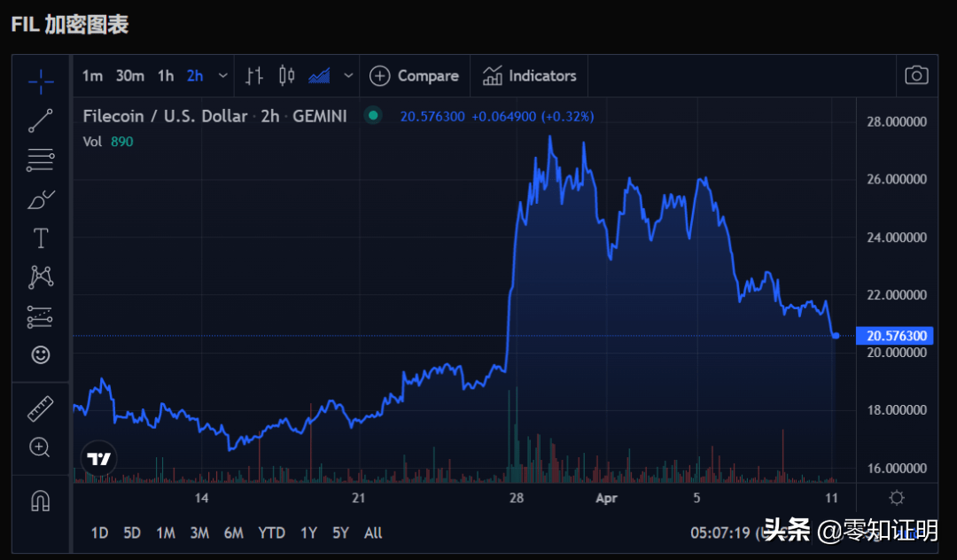Activate the zoom in tool
Viewport: 957px width, 560px height.
point(40,447)
